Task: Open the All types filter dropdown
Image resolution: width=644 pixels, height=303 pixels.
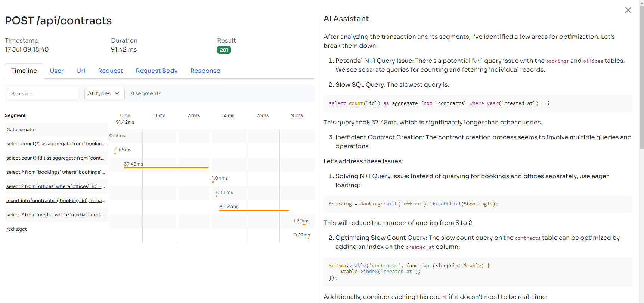Action: point(104,93)
